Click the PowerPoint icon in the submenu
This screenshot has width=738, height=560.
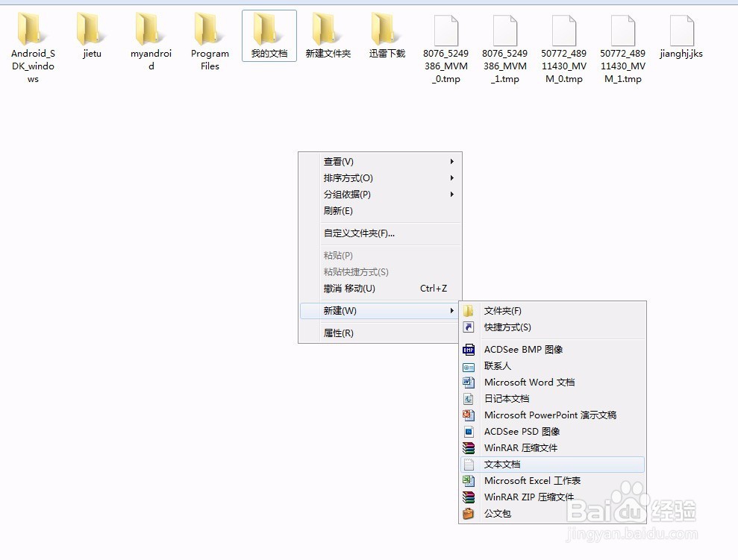click(x=469, y=415)
